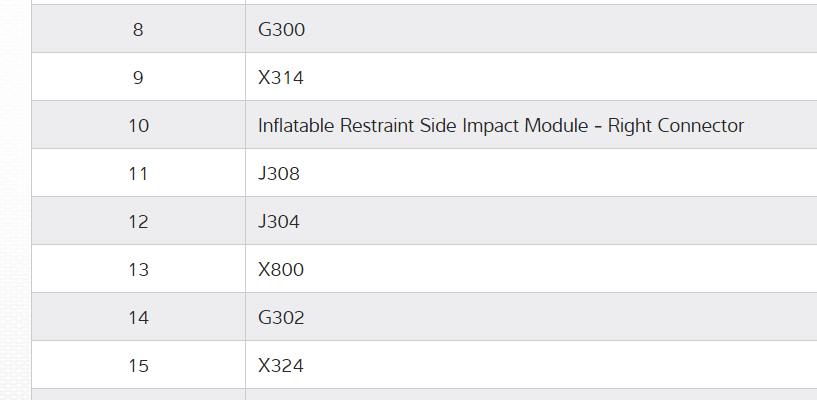The height and width of the screenshot is (400, 817).
Task: Click the row number 9 cell
Action: 138,78
